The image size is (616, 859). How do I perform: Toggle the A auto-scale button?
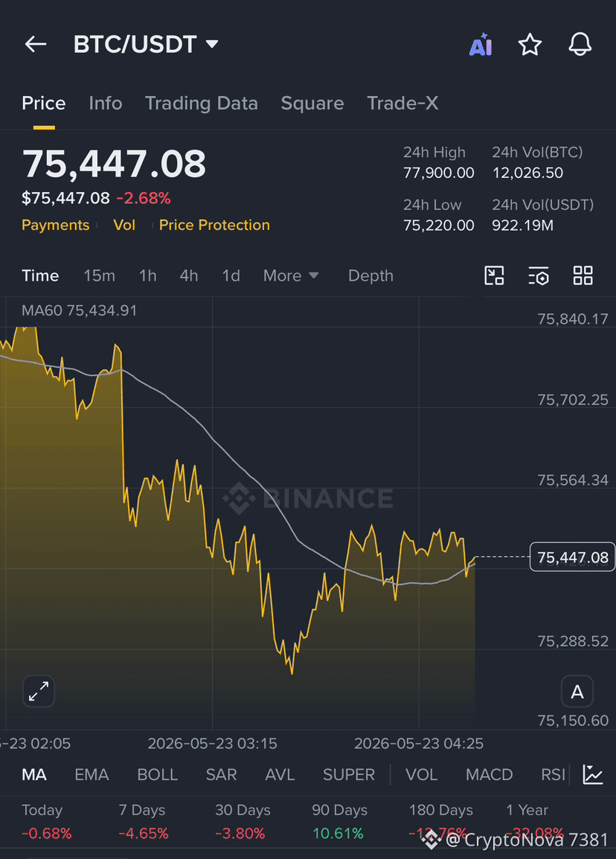click(x=577, y=692)
